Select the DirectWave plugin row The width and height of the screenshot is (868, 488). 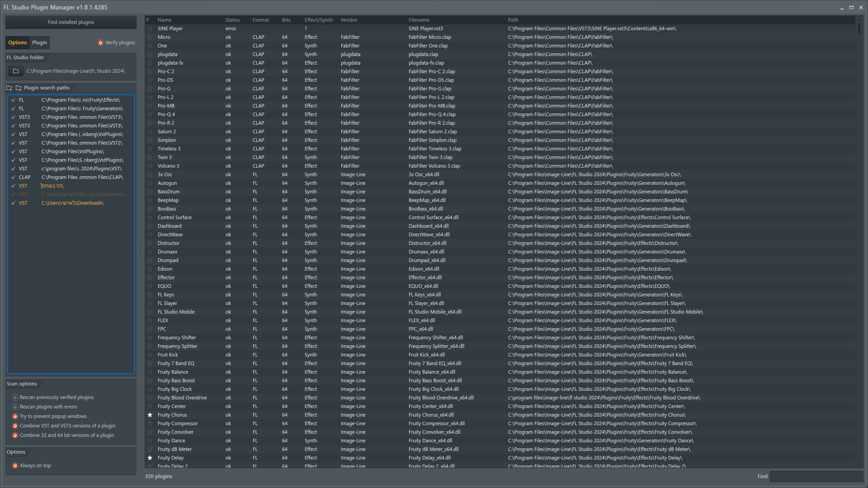tap(500, 235)
